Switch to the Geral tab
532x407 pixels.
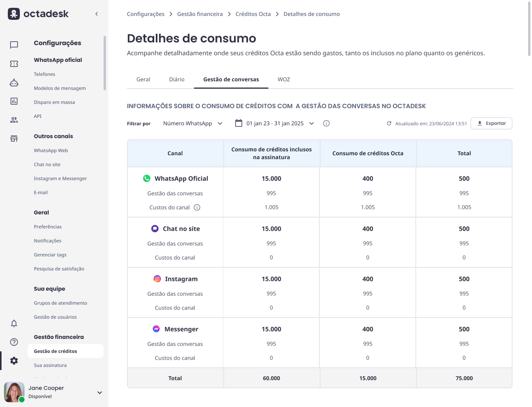tap(143, 79)
